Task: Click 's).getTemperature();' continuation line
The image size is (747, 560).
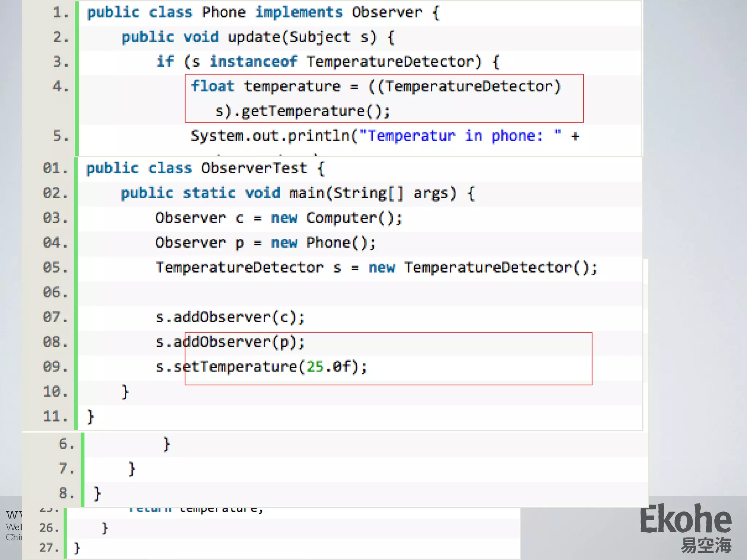Action: [303, 111]
